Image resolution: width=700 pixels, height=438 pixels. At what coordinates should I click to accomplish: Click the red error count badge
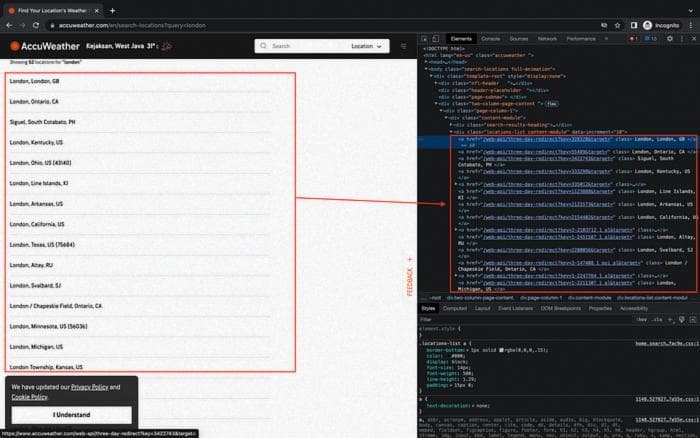(633, 38)
